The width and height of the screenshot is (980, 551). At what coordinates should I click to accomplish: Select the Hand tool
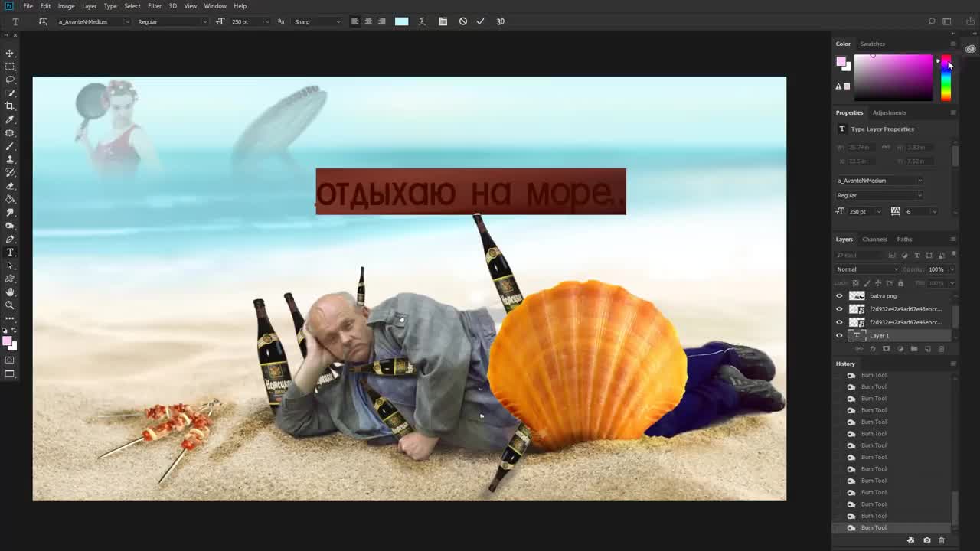click(x=10, y=292)
